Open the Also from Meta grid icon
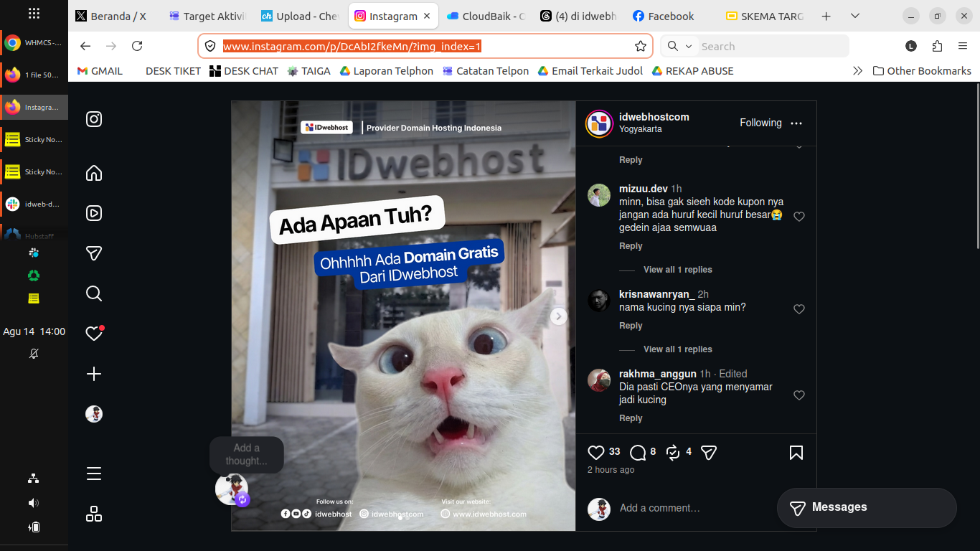Screen dimensions: 980x551 (x=94, y=514)
